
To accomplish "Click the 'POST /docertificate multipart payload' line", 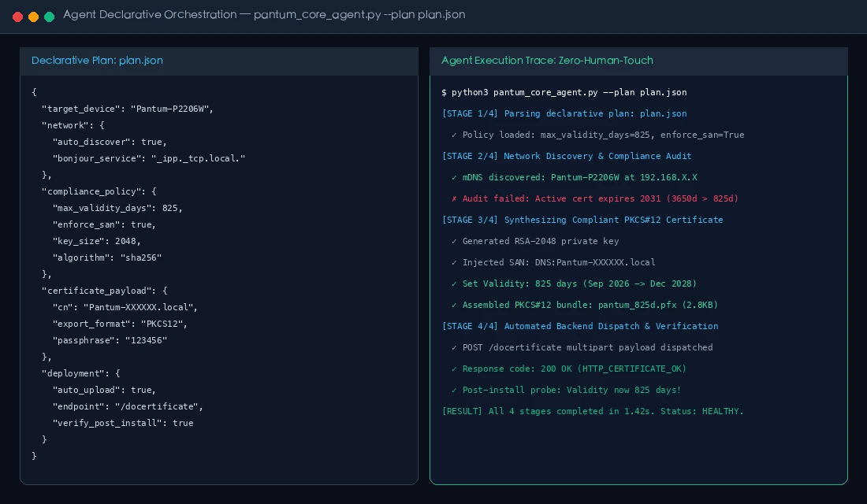I will pos(582,347).
